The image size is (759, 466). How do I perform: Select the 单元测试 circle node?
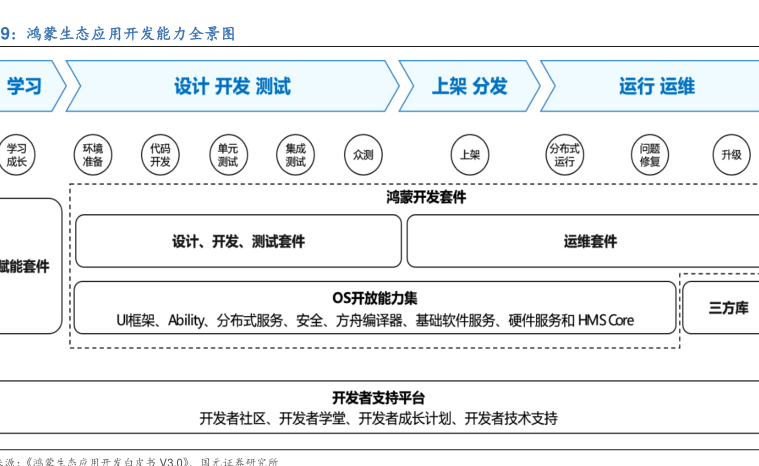coord(228,155)
